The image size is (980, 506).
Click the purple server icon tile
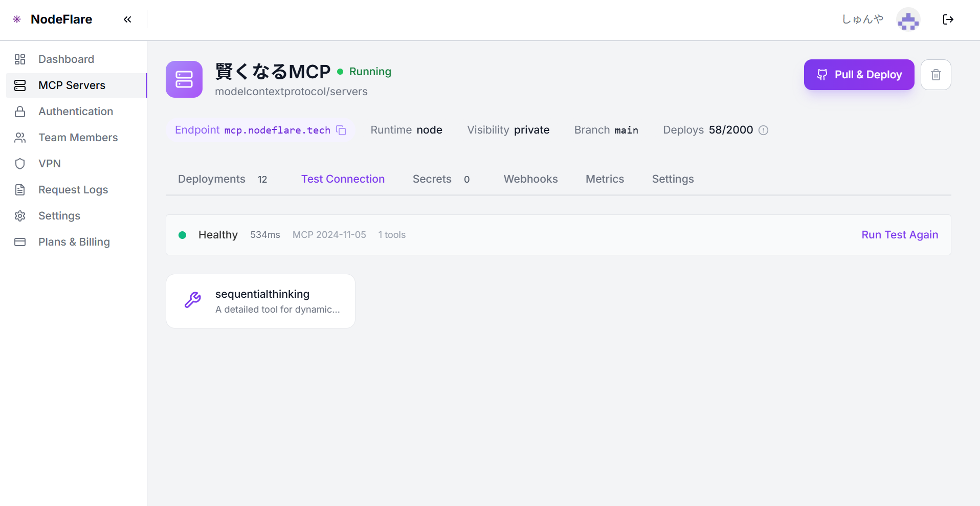[x=184, y=79]
